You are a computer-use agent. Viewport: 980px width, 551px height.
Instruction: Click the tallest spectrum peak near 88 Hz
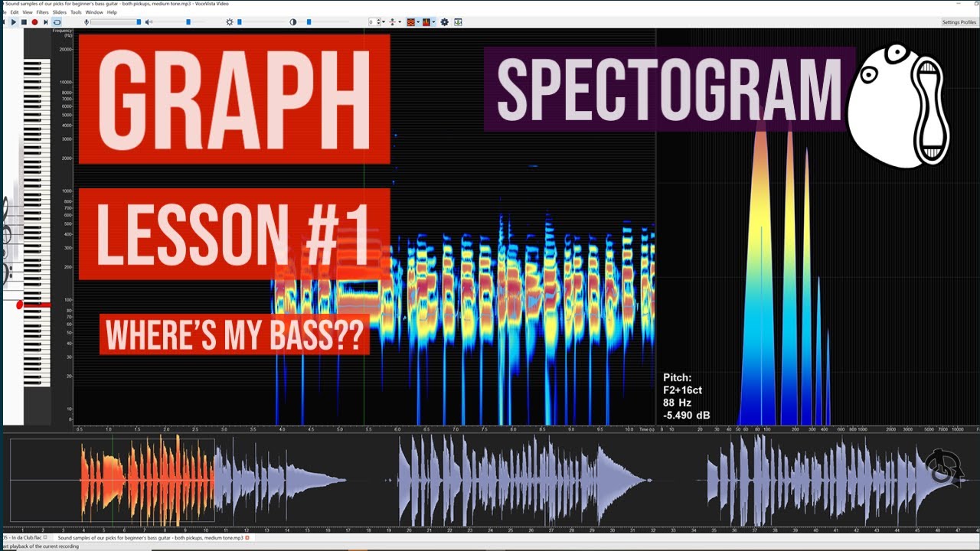click(759, 275)
